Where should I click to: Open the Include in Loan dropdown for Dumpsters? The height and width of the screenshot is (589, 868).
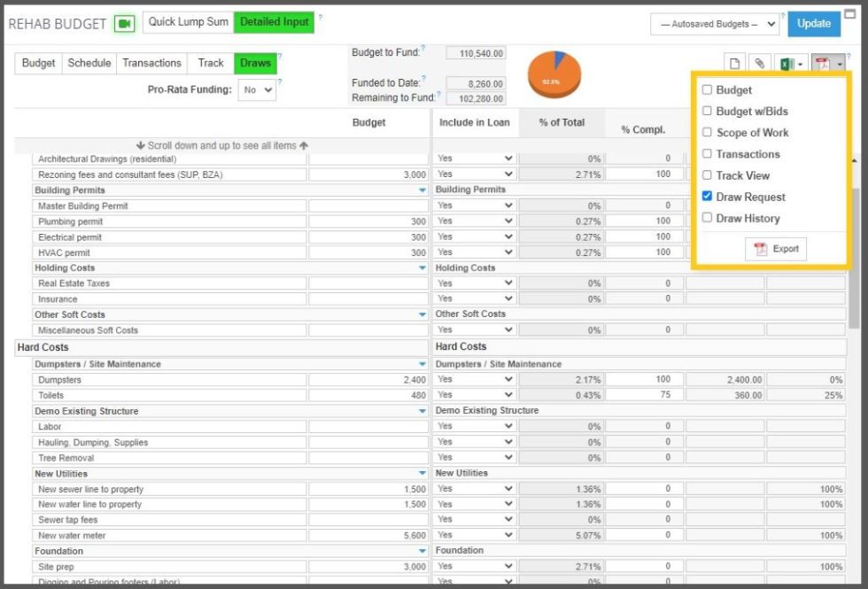click(475, 379)
